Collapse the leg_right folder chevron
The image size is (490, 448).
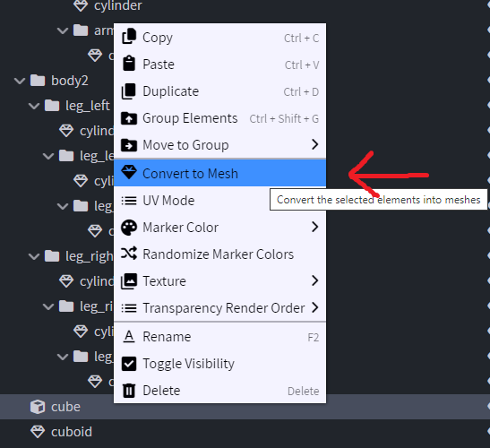point(34,256)
